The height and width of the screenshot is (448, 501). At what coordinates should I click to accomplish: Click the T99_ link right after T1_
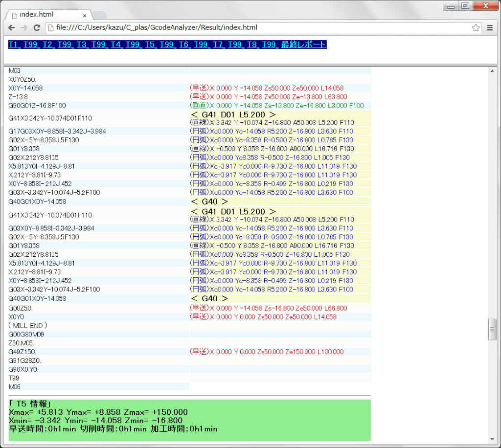31,45
